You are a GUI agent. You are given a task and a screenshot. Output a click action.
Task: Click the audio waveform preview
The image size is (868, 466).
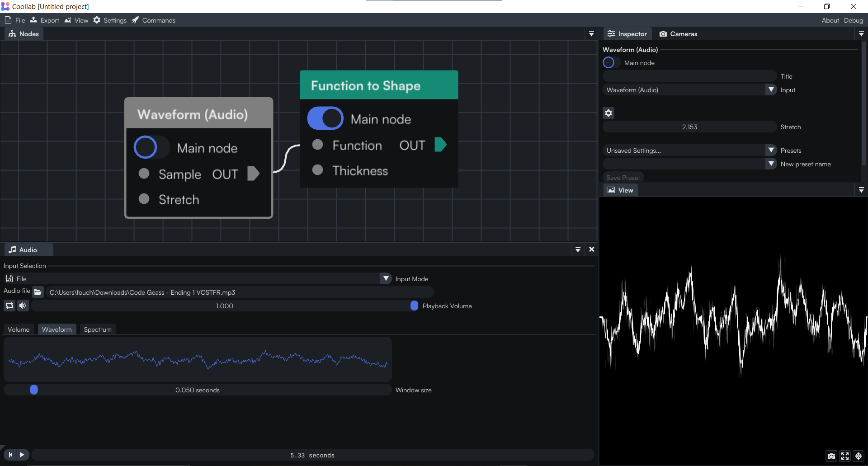point(198,359)
